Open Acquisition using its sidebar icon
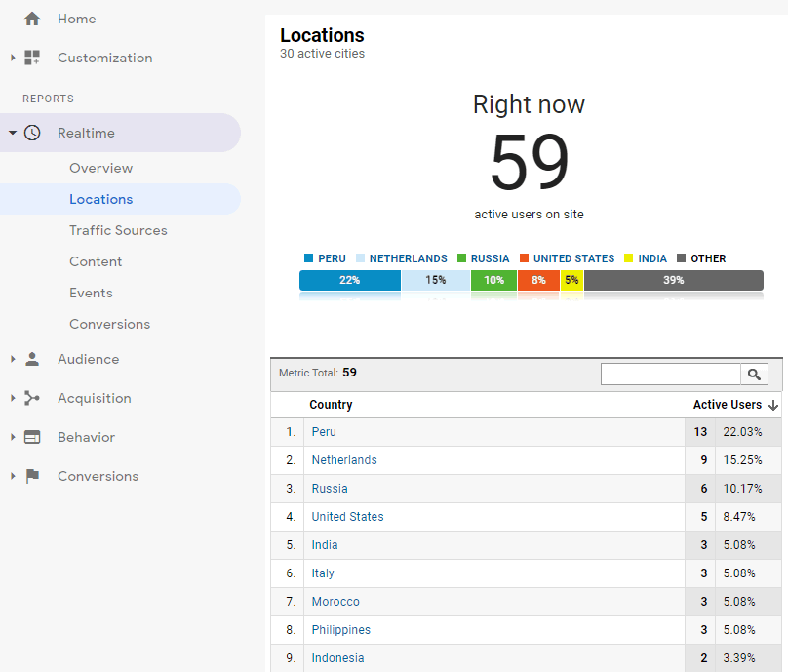 33,398
